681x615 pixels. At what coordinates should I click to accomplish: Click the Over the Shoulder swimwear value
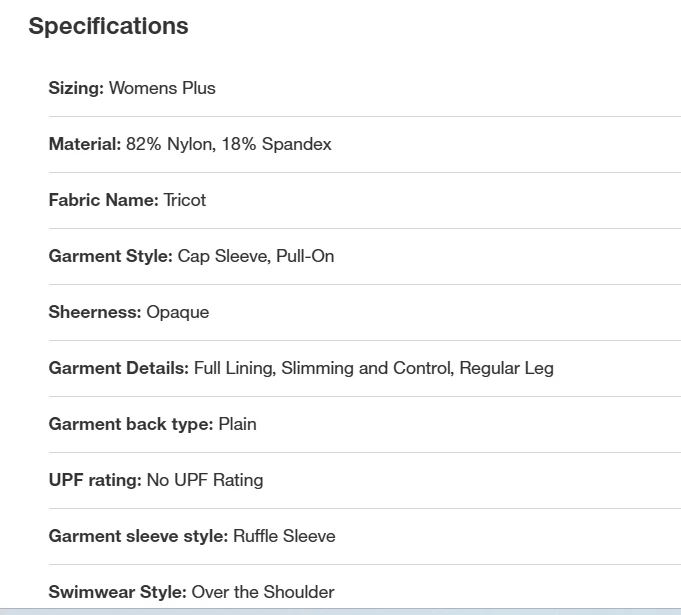point(263,592)
